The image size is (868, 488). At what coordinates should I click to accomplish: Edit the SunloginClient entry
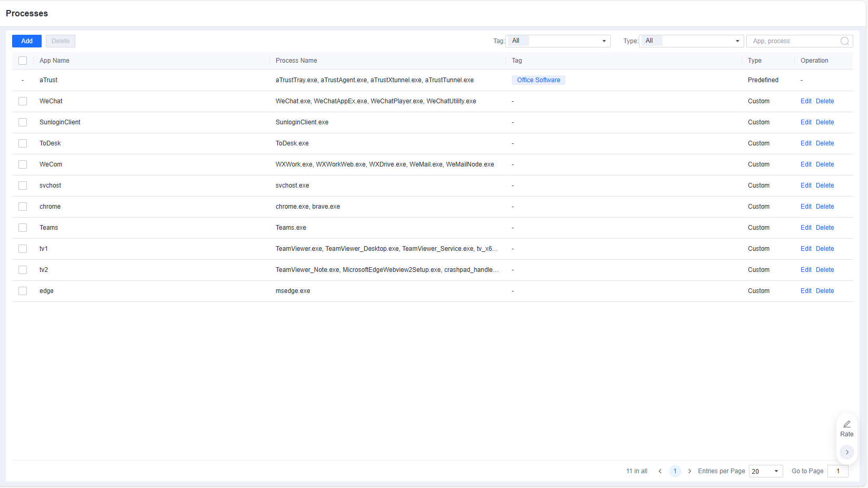(x=806, y=122)
